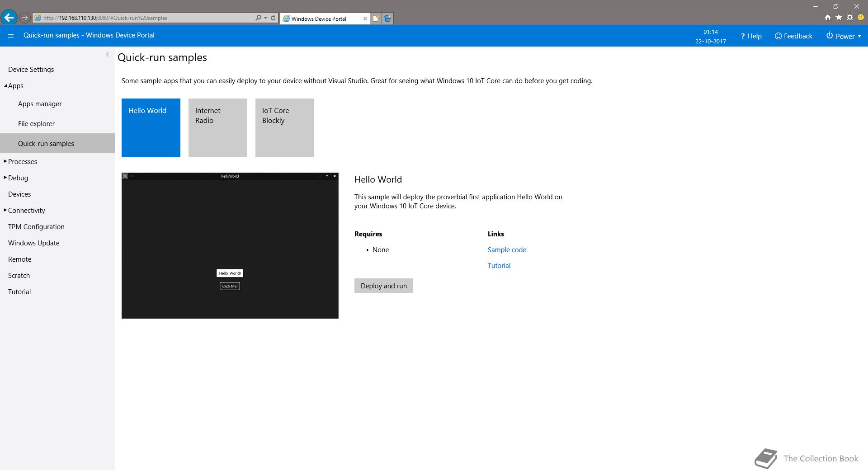
Task: Click the Hello World sample heading
Action: pos(378,179)
